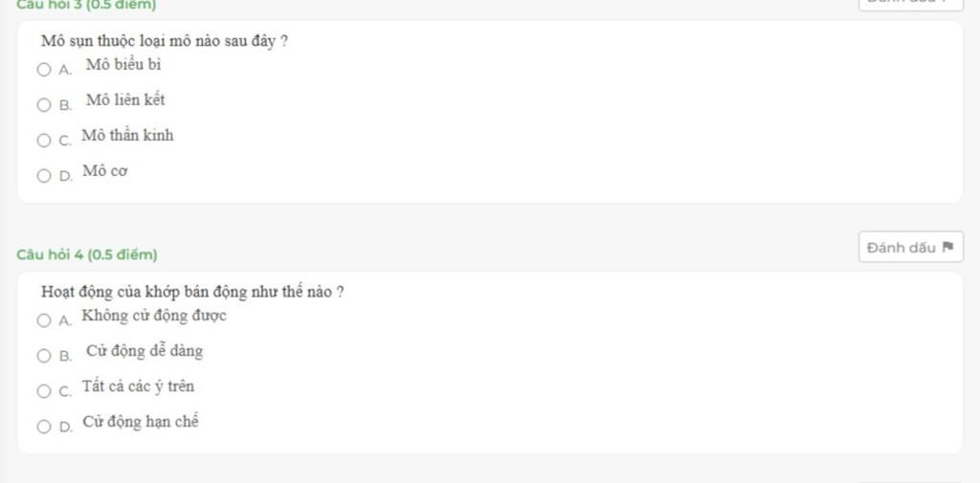
Task: Click the answer text Cử động hạn chế
Action: pyautogui.click(x=140, y=422)
